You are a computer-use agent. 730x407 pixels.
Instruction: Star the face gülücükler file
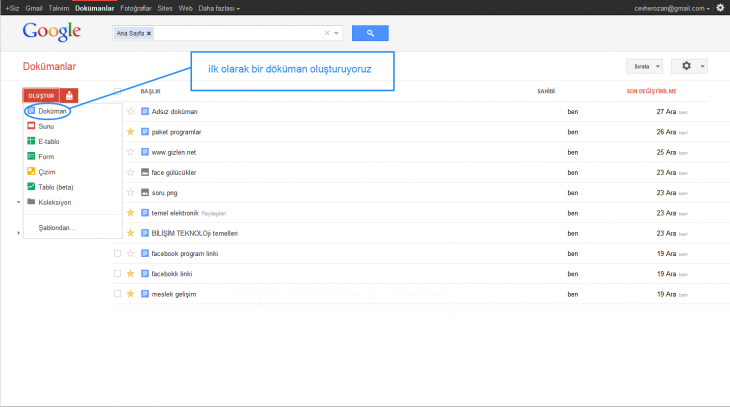(x=130, y=172)
